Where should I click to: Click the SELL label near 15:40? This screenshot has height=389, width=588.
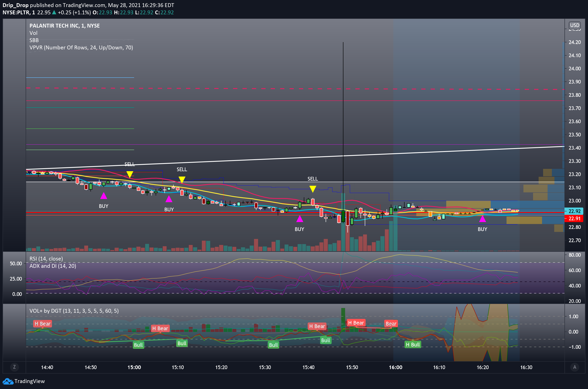pyautogui.click(x=313, y=179)
